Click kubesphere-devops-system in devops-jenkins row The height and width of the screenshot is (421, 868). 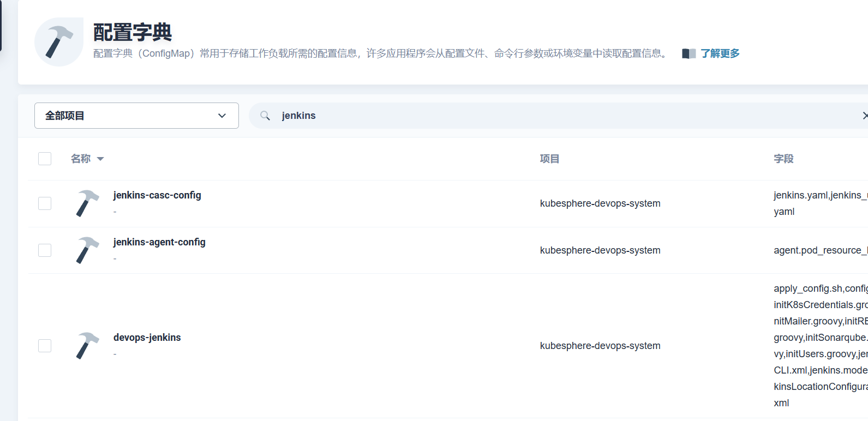coord(600,346)
